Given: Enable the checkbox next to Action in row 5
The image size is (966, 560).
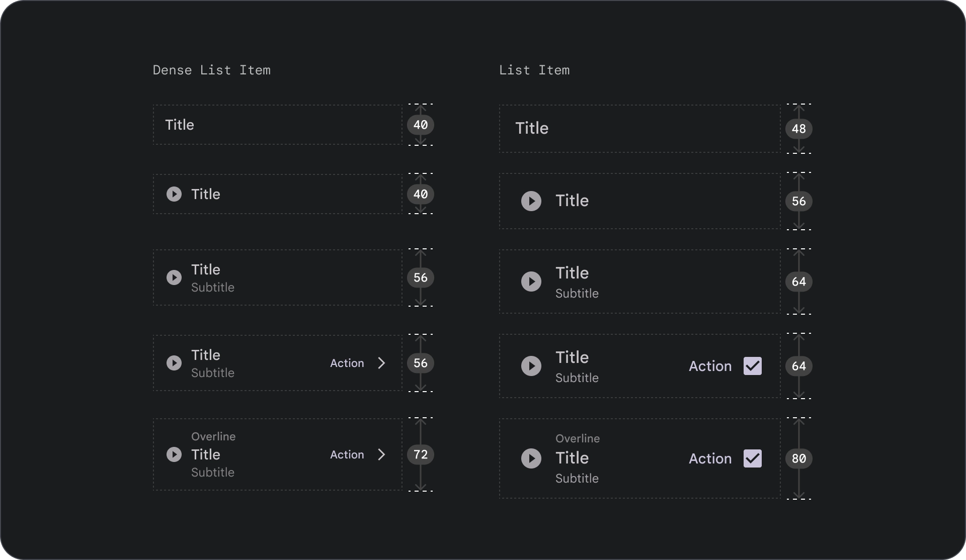Looking at the screenshot, I should pos(753,458).
